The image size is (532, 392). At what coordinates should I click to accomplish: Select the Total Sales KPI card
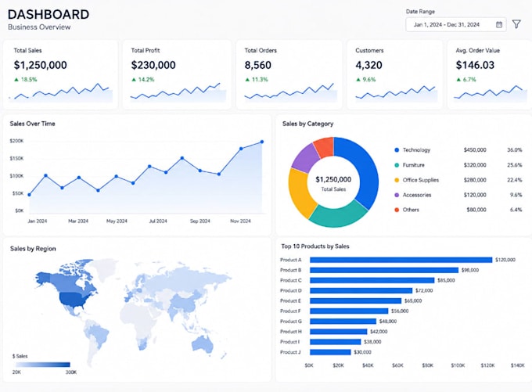tap(60, 74)
